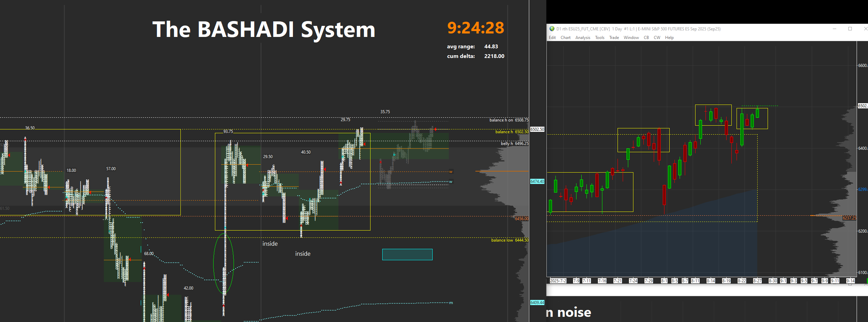Viewport: 868px width, 322px height.
Task: Open the Tools menu
Action: click(x=600, y=38)
